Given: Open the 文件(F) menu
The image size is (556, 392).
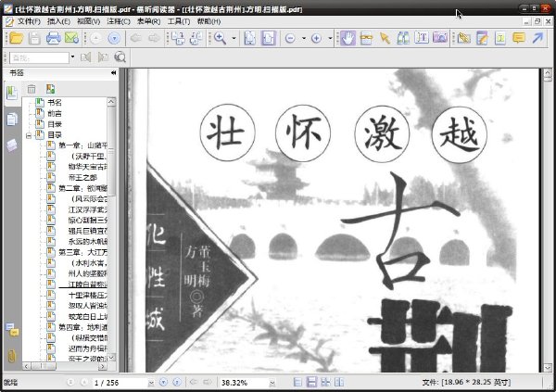Looking at the screenshot, I should (29, 21).
